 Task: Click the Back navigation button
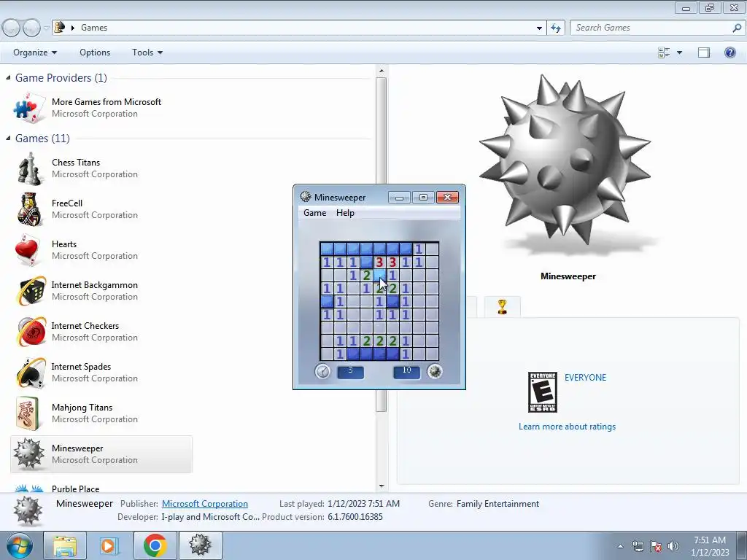[11, 28]
